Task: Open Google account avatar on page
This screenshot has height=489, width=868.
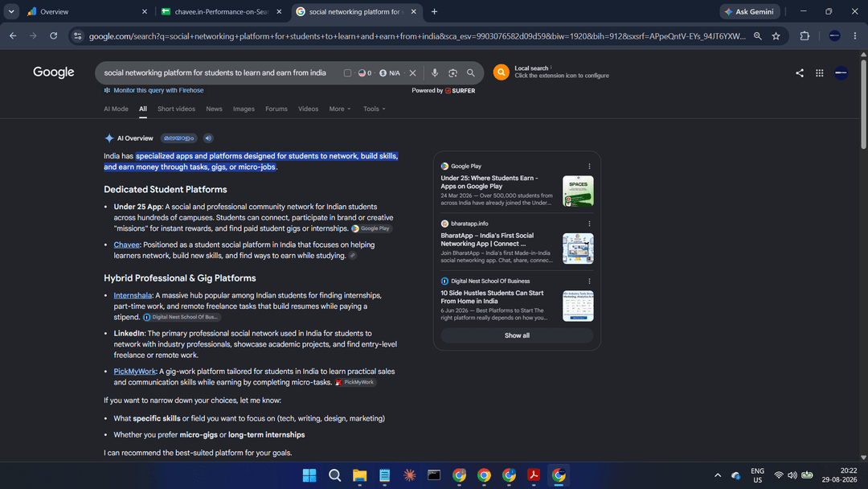Action: [841, 72]
